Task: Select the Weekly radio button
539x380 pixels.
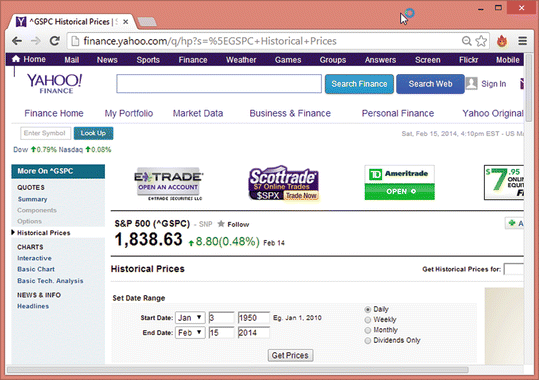Action: (367, 320)
